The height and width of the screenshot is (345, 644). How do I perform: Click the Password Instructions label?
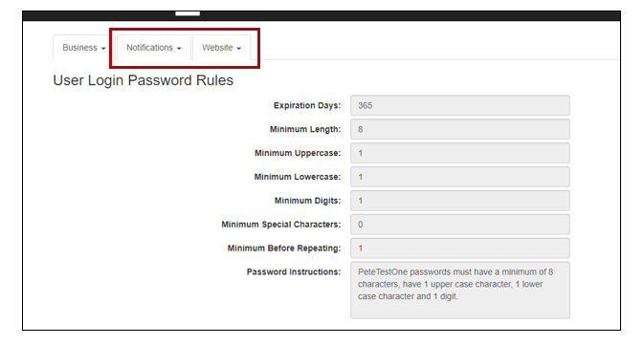(294, 272)
